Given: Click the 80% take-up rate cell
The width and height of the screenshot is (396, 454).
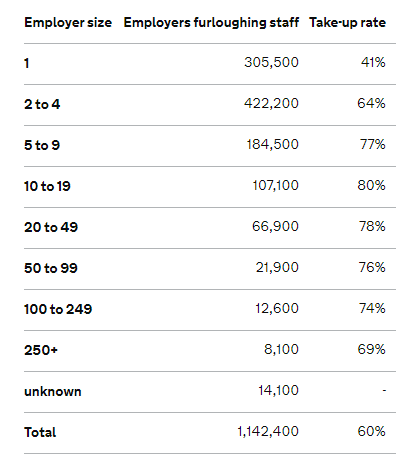Looking at the screenshot, I should pos(371,185).
